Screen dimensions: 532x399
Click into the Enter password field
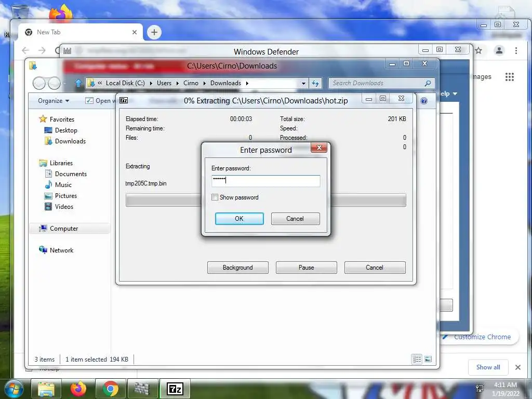(x=265, y=181)
